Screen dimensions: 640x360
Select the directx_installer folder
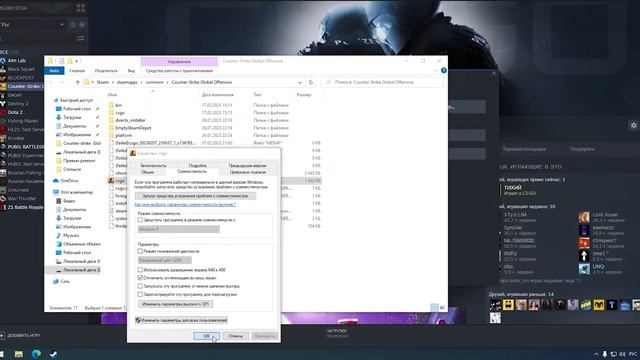(x=130, y=120)
